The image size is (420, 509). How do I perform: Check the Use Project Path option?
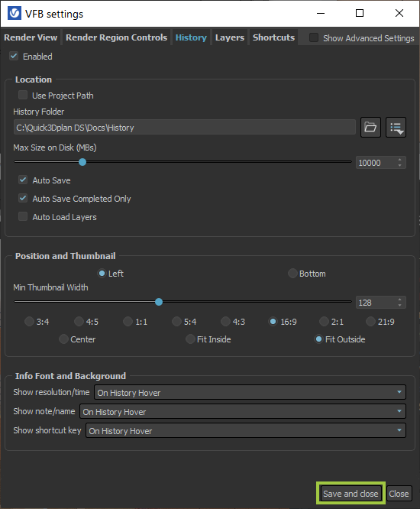tap(23, 95)
